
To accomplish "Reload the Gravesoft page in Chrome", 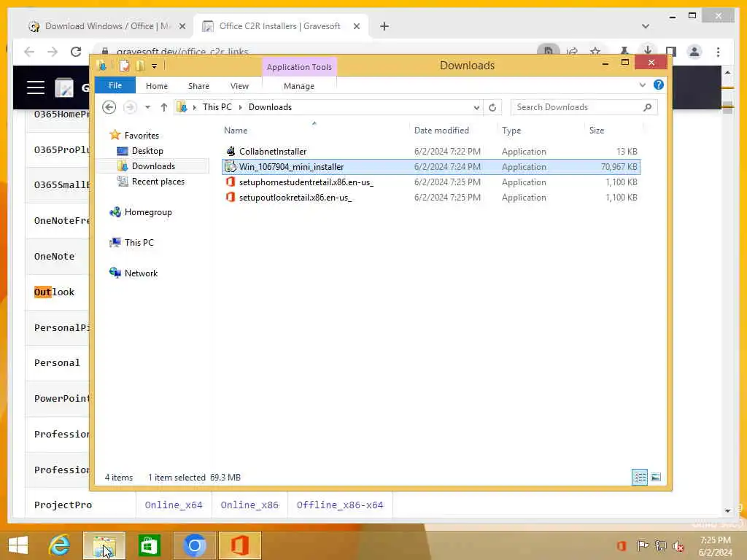I will [x=76, y=52].
